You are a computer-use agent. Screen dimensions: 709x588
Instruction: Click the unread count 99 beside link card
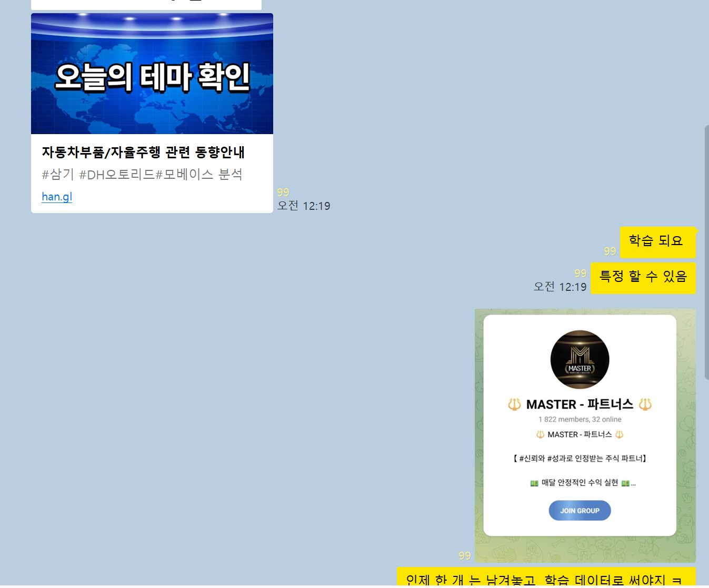point(283,192)
